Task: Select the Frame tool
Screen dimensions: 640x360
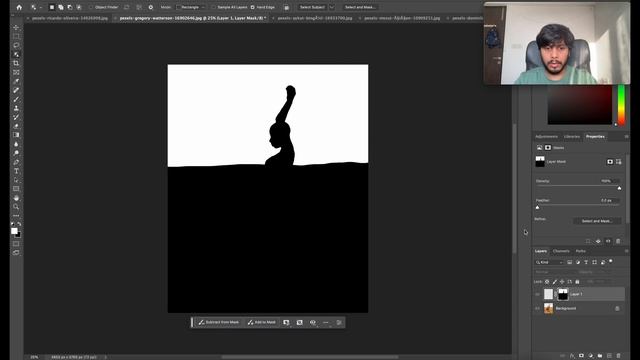Action: click(x=16, y=72)
